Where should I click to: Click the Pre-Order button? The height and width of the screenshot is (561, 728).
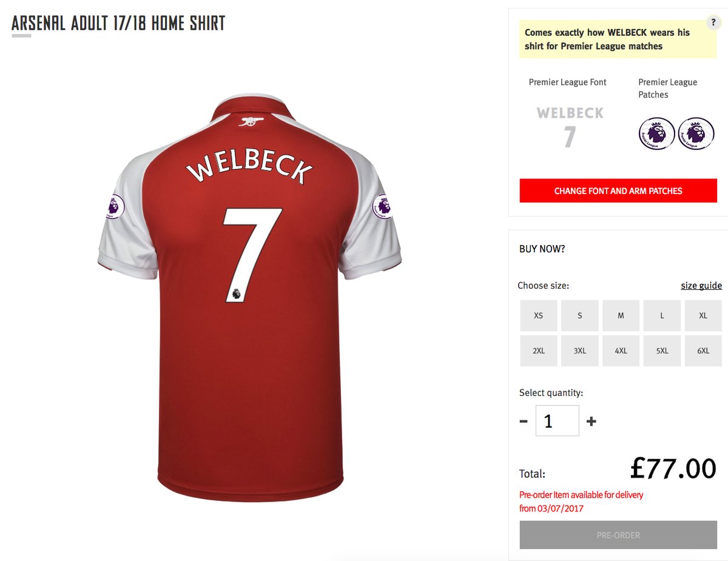[x=618, y=536]
